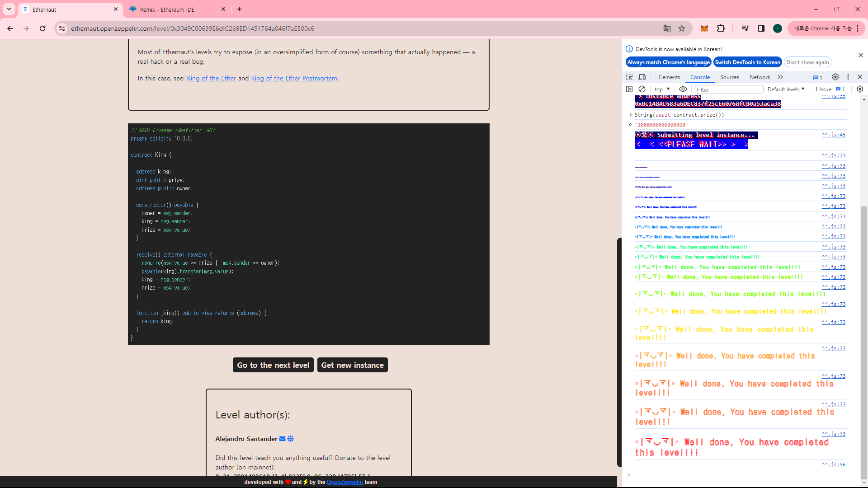Show the console sidebar
Viewport: 868px width, 488px height.
[x=629, y=89]
